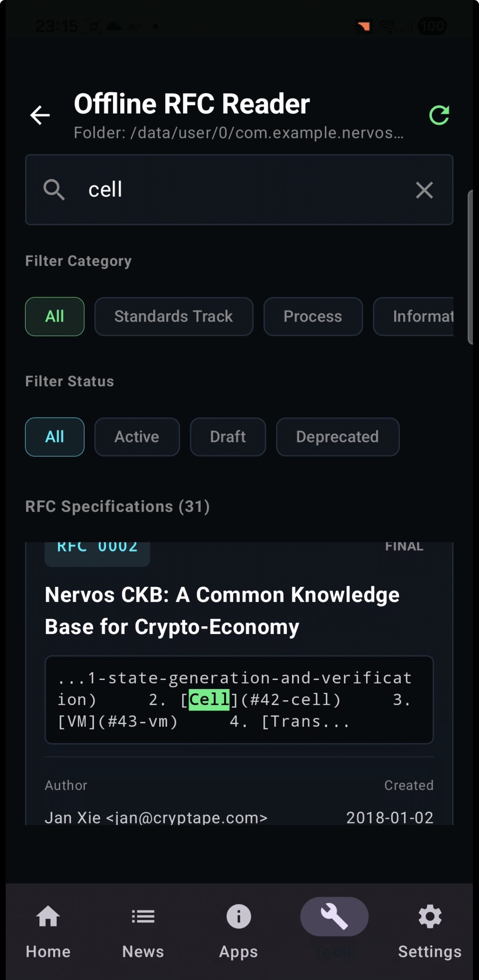Click the highlighted Cell snippet box
The width and height of the screenshot is (479, 980).
coord(239,699)
